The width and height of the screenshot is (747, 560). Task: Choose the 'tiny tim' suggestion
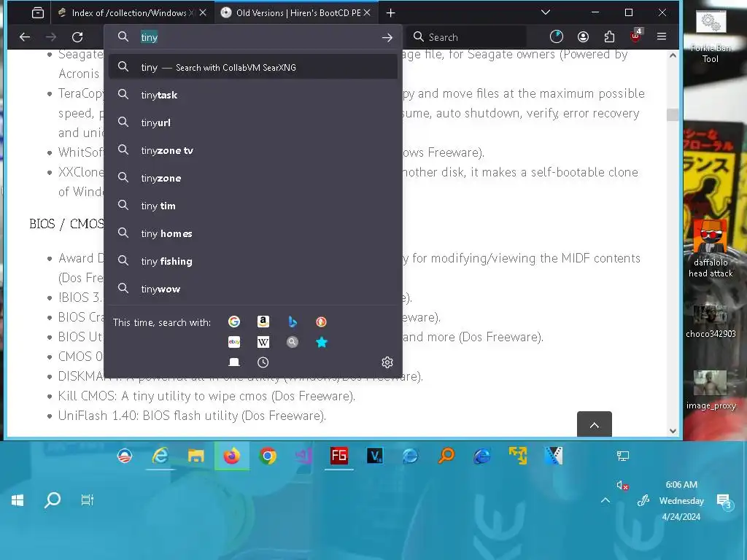click(253, 206)
